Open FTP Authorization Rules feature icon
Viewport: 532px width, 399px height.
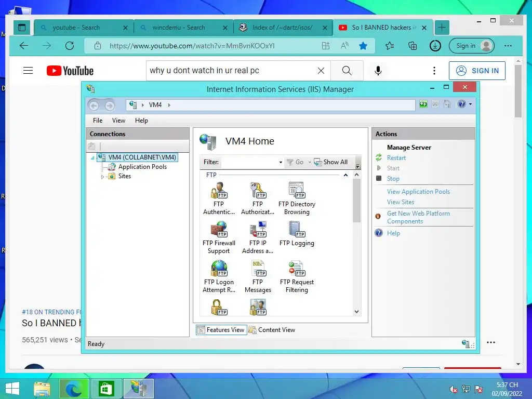click(258, 199)
